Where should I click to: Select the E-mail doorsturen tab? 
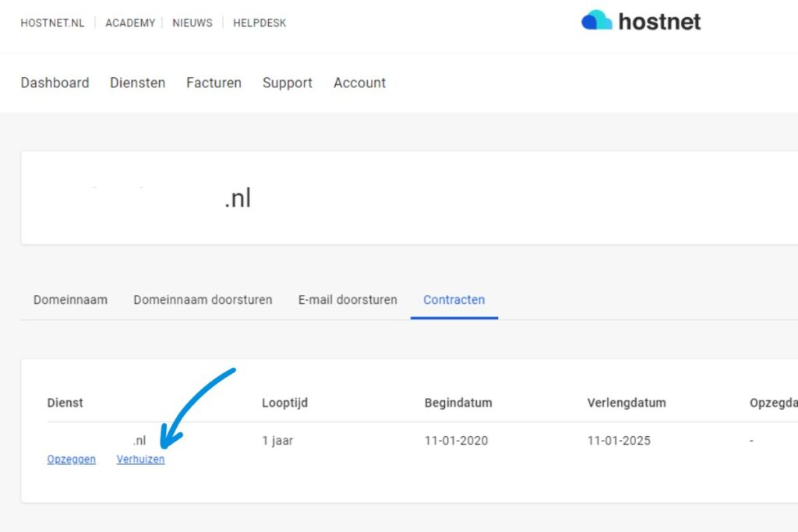tap(348, 299)
